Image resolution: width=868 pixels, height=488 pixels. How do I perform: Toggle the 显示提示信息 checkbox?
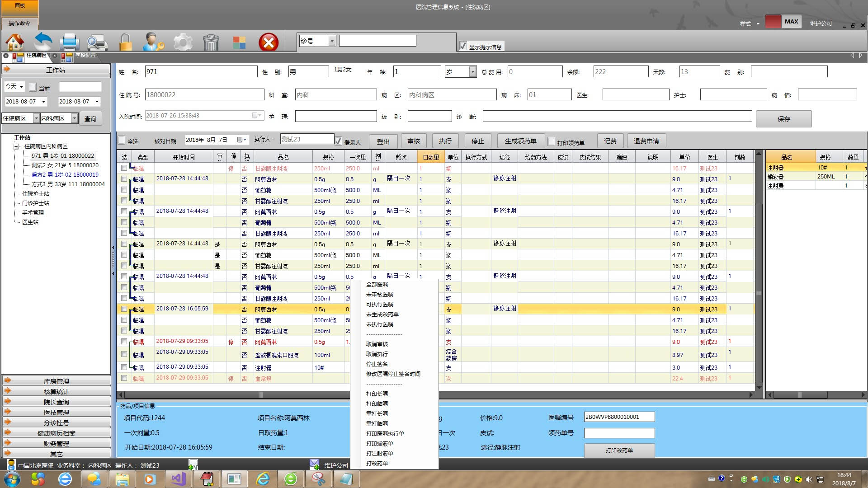[463, 46]
